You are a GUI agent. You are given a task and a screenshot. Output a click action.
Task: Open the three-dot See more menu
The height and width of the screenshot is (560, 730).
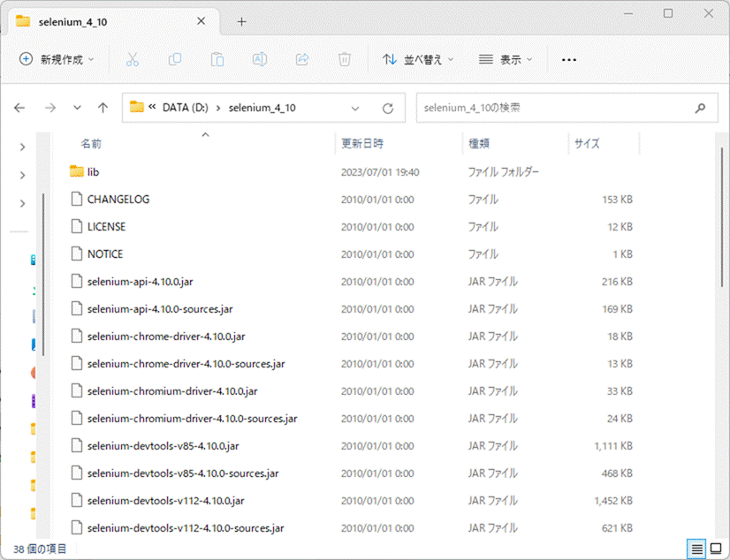pos(569,59)
